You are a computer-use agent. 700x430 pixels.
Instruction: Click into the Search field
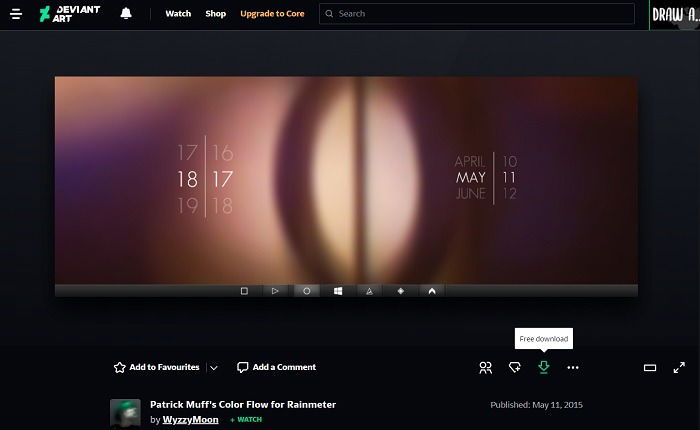coord(477,13)
